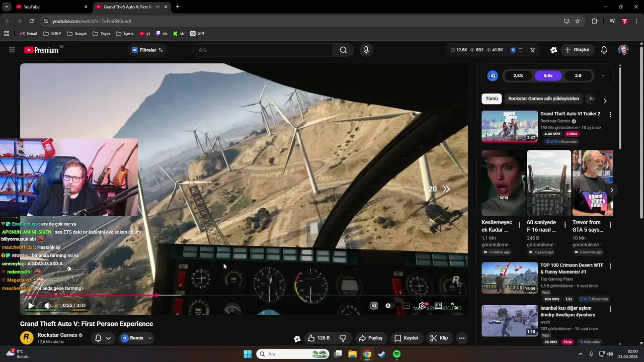644x362 pixels.
Task: Reload the page
Action: [x=31, y=21]
